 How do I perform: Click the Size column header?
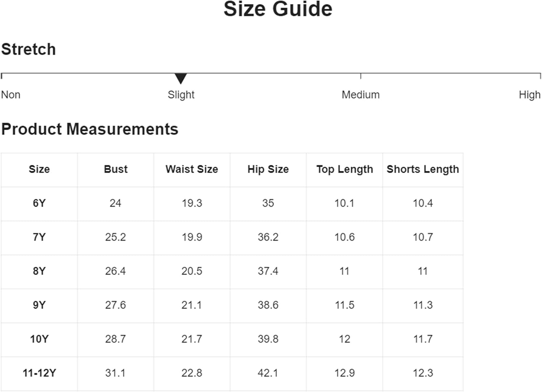coord(39,169)
